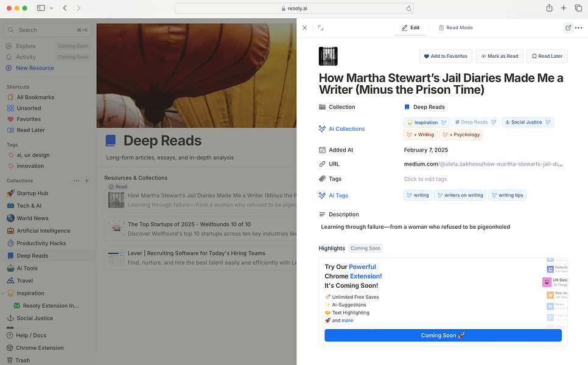Add the + Psychology suggested collection

click(461, 134)
